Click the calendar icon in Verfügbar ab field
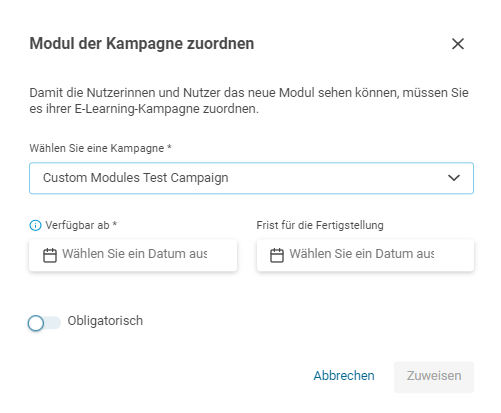 (50, 256)
